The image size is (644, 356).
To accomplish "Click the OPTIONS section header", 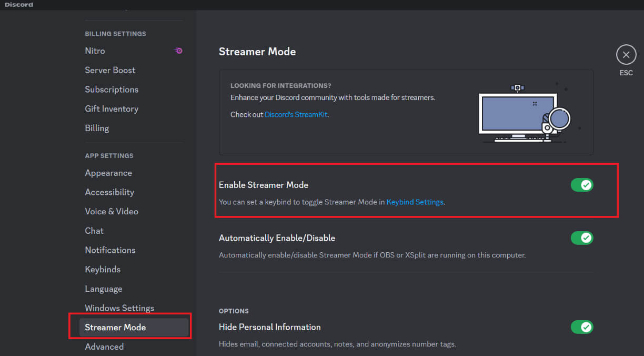I will (x=234, y=311).
